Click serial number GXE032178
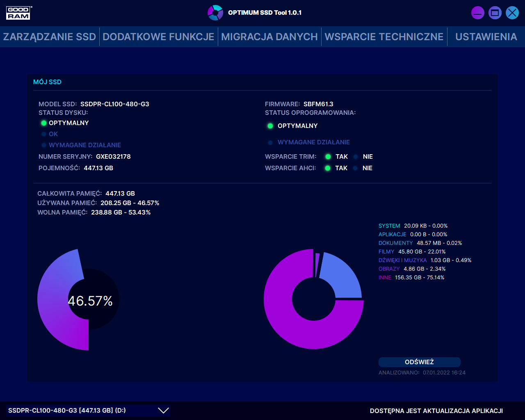This screenshot has height=420, width=525. click(x=113, y=157)
